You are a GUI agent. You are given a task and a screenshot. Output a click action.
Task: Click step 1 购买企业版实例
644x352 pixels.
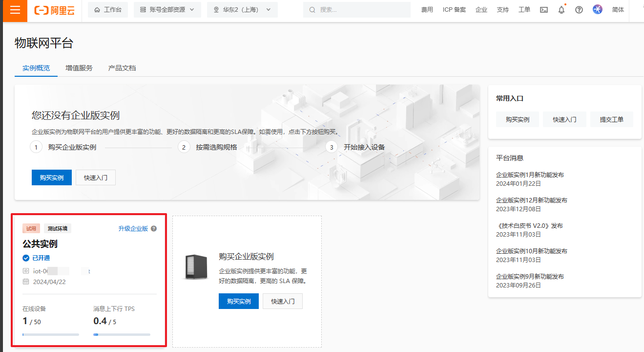click(63, 147)
